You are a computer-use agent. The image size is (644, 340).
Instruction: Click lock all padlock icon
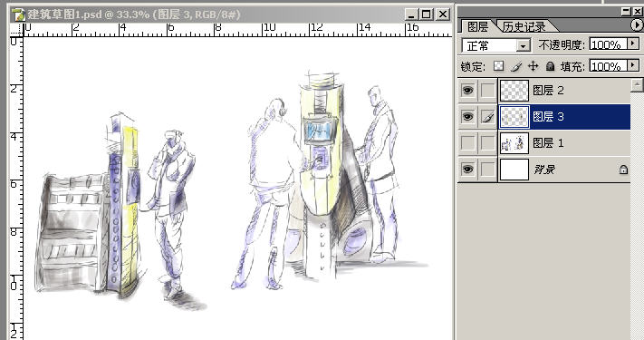click(550, 66)
